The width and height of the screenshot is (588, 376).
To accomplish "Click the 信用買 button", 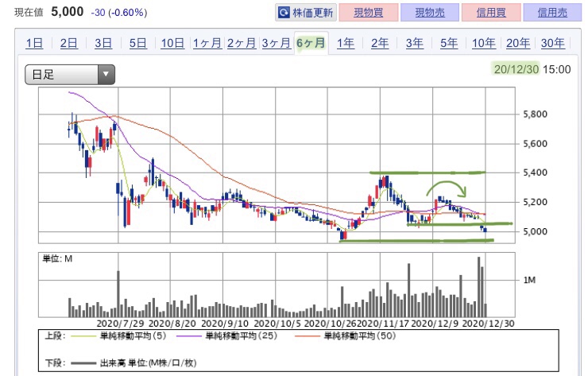I will (x=491, y=13).
